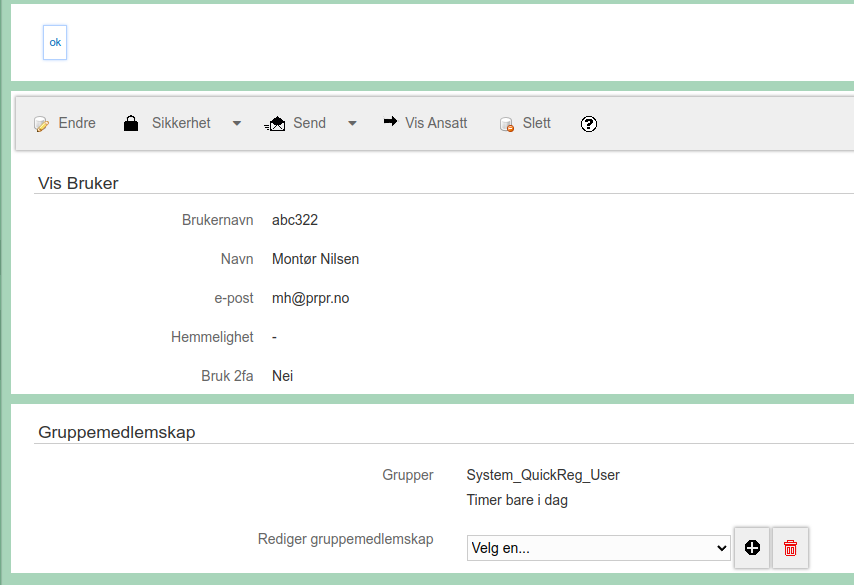Viewport: 854px width, 585px height.
Task: Click the Sikkerhet menu label
Action: 181,123
